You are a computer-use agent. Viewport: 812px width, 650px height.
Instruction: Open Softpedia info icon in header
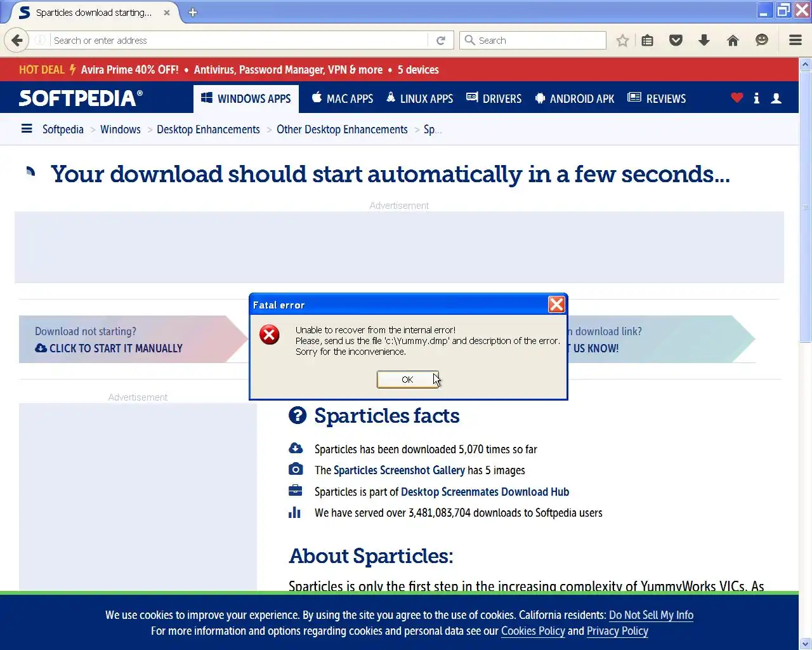tap(756, 98)
